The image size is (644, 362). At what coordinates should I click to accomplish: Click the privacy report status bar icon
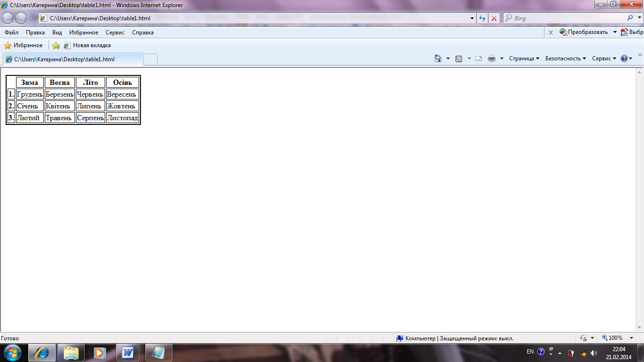584,338
